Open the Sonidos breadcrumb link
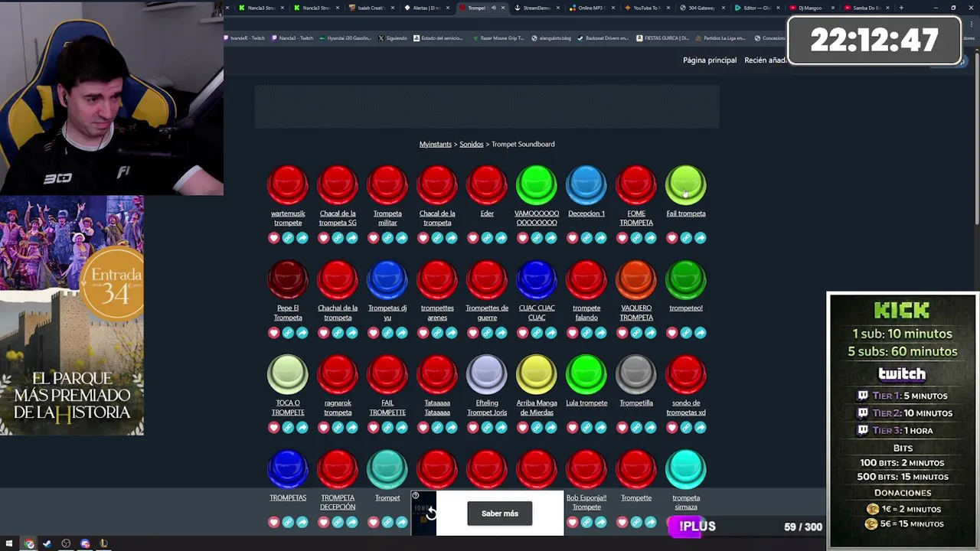The width and height of the screenshot is (980, 551). [x=472, y=144]
